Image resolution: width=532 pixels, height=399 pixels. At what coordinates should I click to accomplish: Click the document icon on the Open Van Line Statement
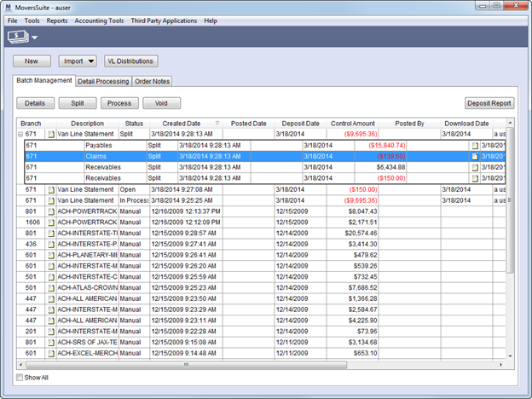[x=50, y=189]
